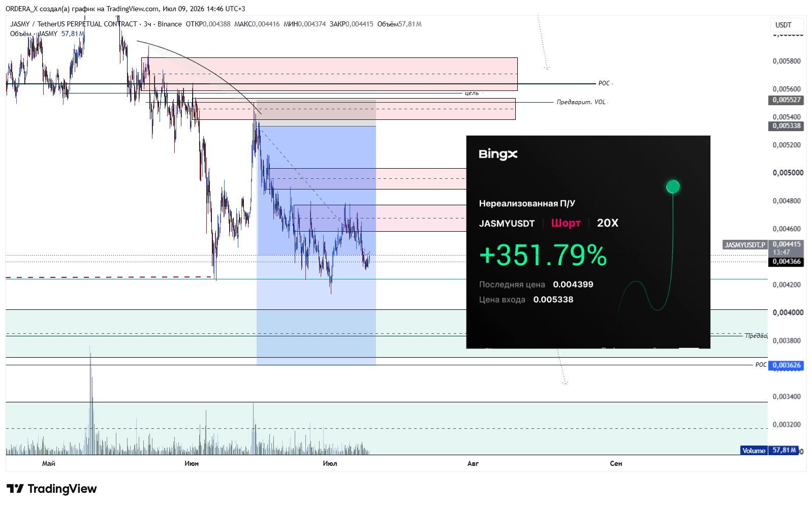Click the TradingView logo at bottom
This screenshot has height=506, width=812.
(x=51, y=489)
